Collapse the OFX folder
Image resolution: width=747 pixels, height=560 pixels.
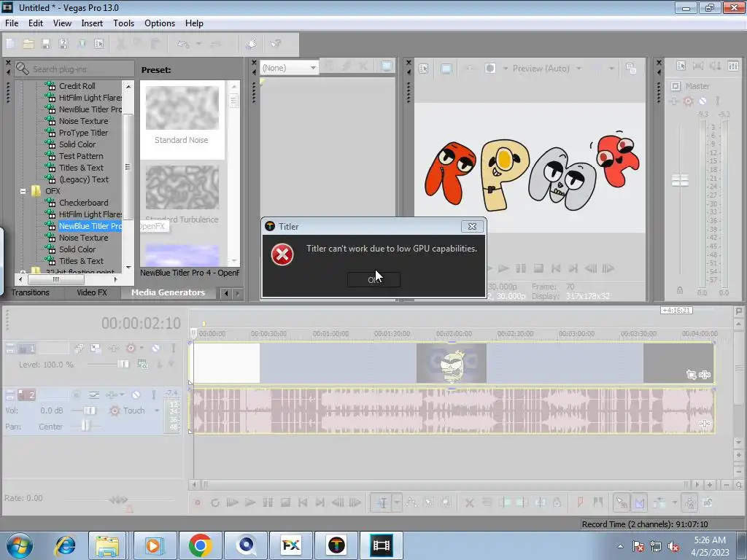(23, 192)
